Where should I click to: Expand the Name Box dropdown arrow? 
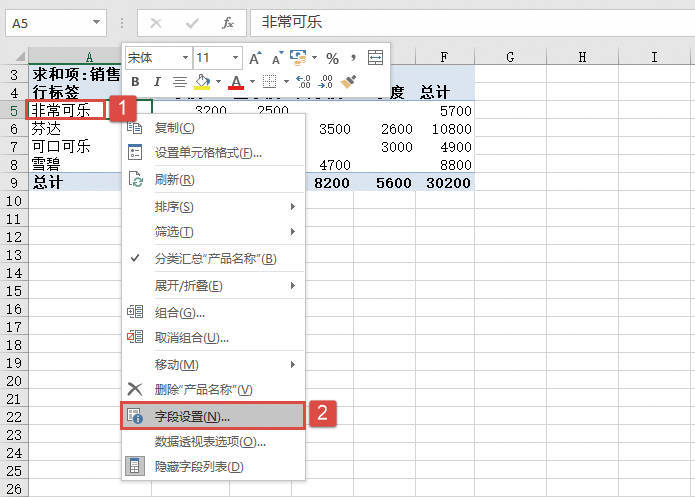pyautogui.click(x=96, y=21)
